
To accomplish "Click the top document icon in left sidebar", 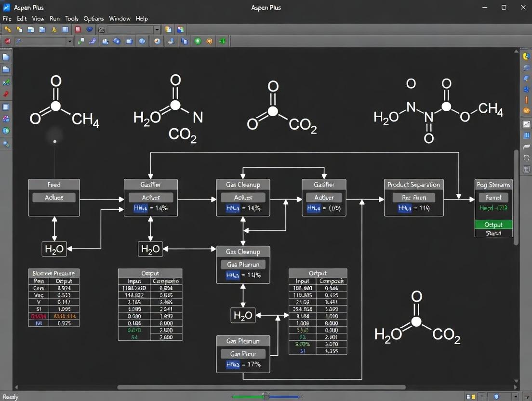I will click(x=6, y=57).
